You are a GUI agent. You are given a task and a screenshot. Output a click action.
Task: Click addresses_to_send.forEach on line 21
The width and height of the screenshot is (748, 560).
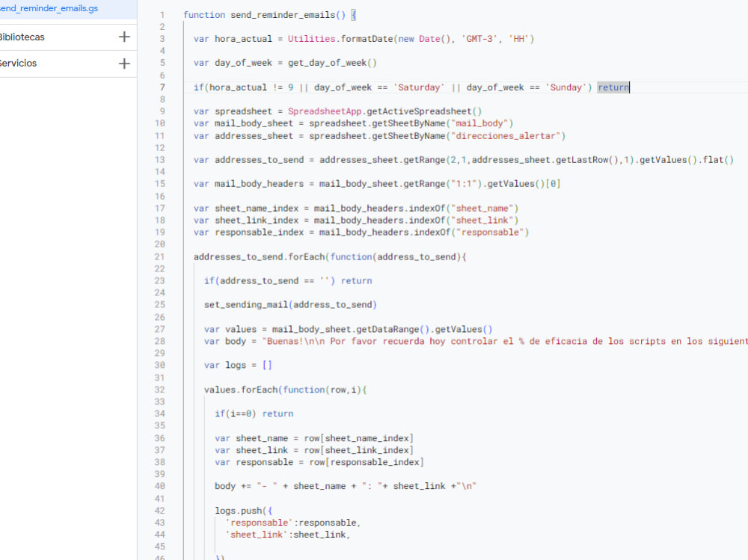pyautogui.click(x=259, y=257)
